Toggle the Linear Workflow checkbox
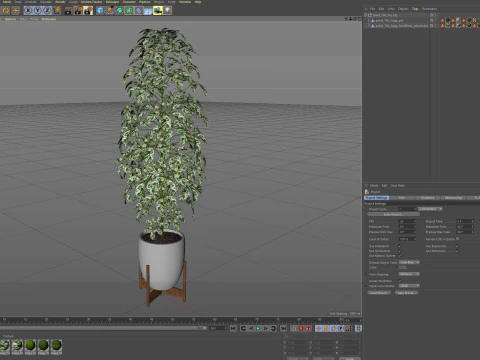This screenshot has width=480, height=360. (400, 281)
